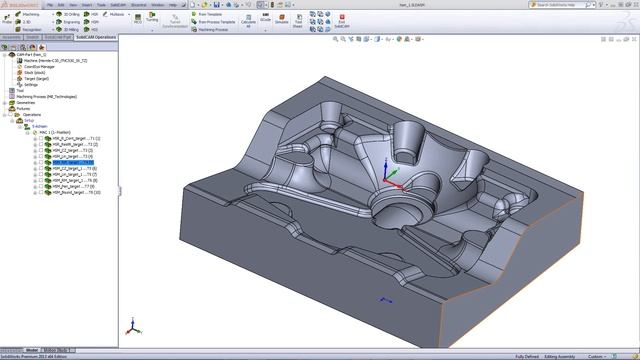Switch to SolidCAM Operations tab
The width and height of the screenshot is (640, 360).
[96, 37]
